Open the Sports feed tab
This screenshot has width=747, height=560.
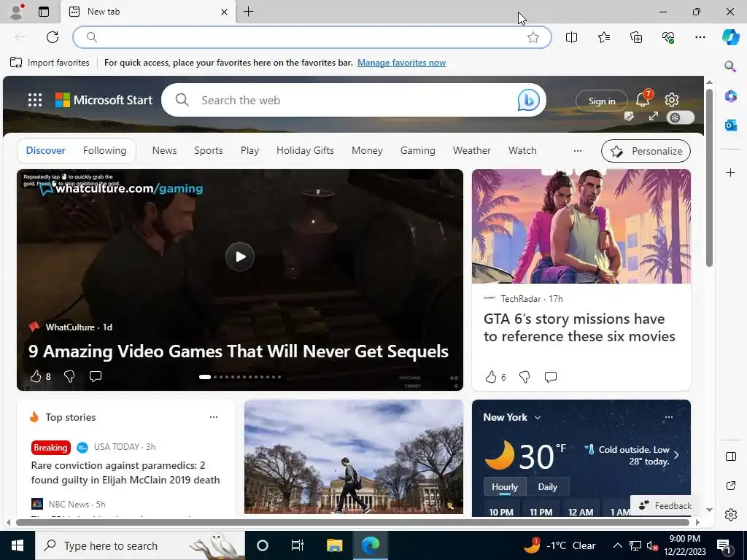click(208, 150)
